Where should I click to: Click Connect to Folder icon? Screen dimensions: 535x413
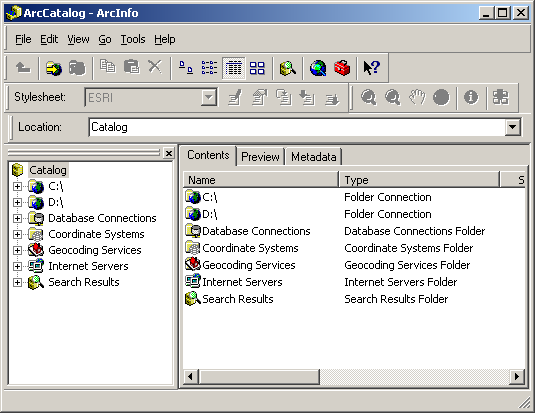[x=54, y=68]
